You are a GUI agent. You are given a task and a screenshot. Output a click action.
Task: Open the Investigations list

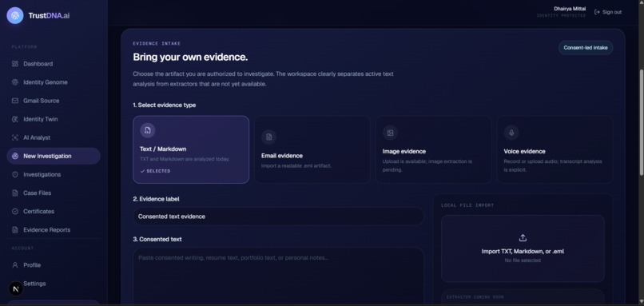point(54,174)
